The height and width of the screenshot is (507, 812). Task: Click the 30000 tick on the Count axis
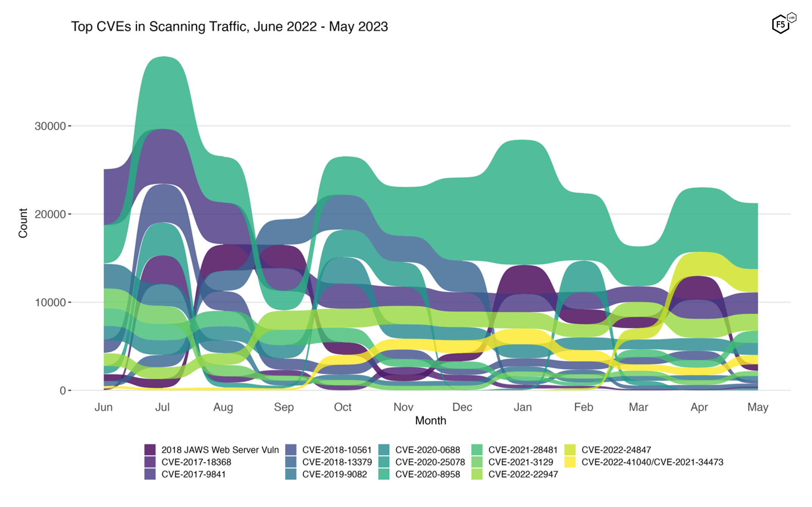point(50,126)
